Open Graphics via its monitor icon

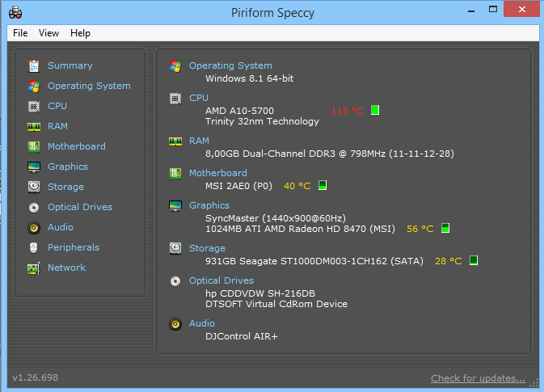33,166
